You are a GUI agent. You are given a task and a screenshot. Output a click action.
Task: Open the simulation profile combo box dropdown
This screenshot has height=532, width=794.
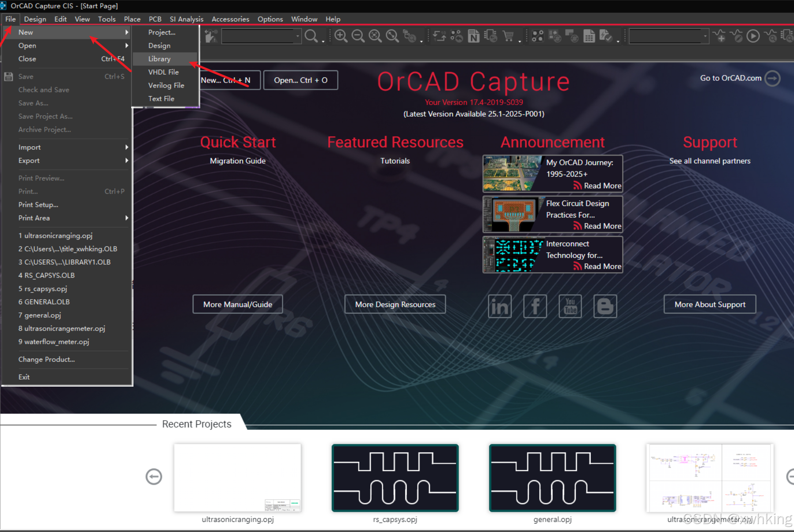tap(705, 36)
